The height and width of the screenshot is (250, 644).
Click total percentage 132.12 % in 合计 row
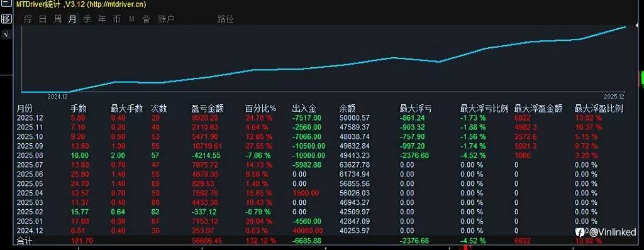pyautogui.click(x=260, y=241)
